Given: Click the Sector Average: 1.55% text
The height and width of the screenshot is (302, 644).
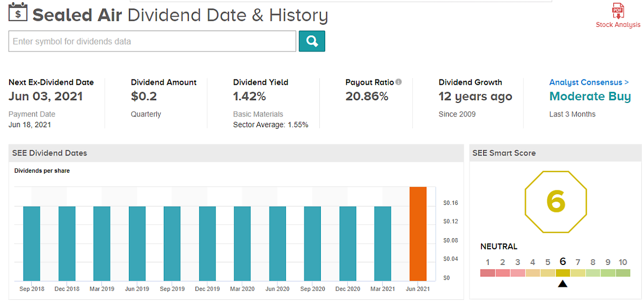Looking at the screenshot, I should pyautogui.click(x=270, y=124).
